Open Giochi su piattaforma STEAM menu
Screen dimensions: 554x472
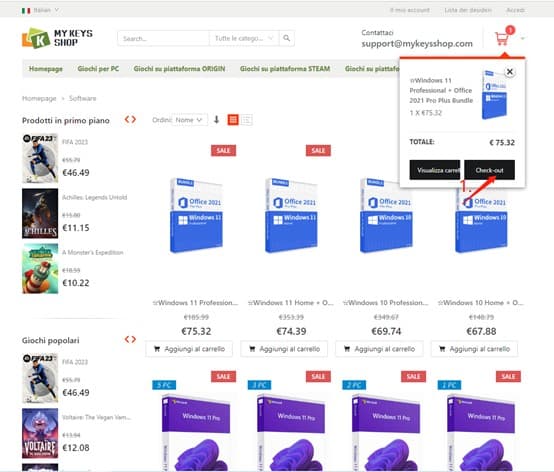[x=285, y=69]
